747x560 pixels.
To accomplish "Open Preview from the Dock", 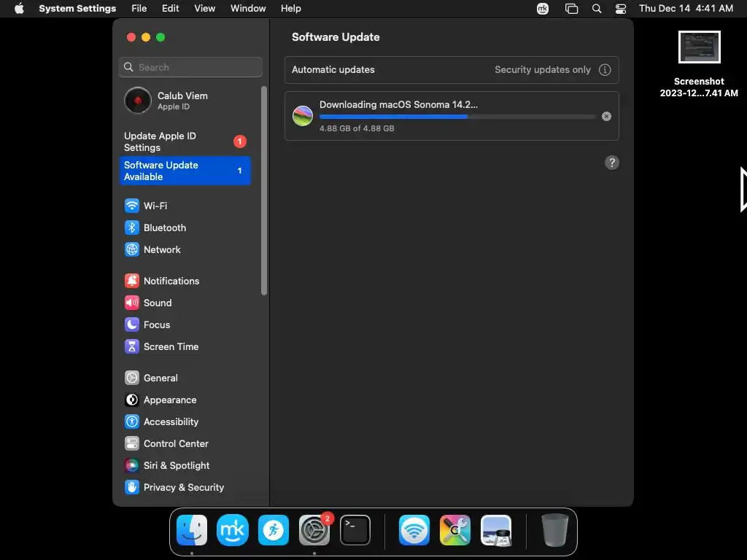I will click(x=496, y=530).
